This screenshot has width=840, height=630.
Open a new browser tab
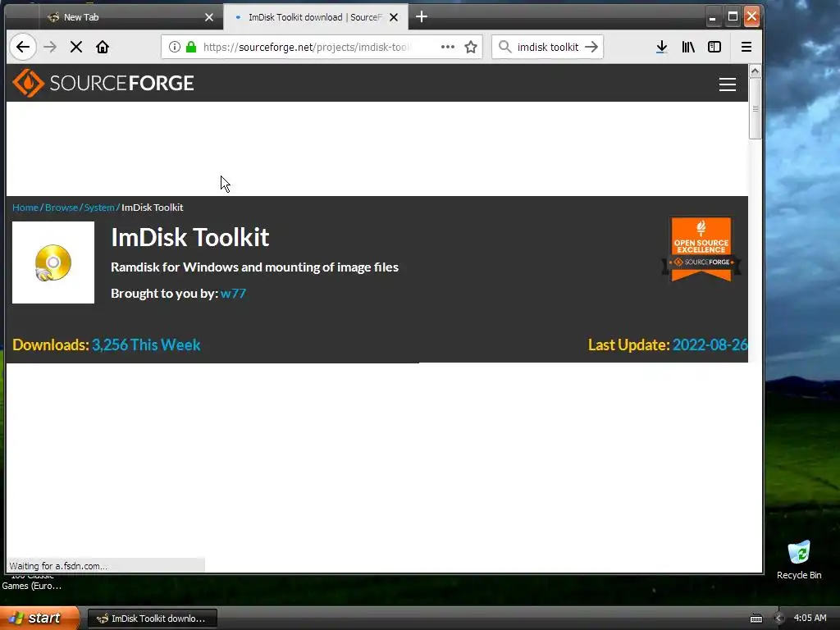tap(422, 17)
